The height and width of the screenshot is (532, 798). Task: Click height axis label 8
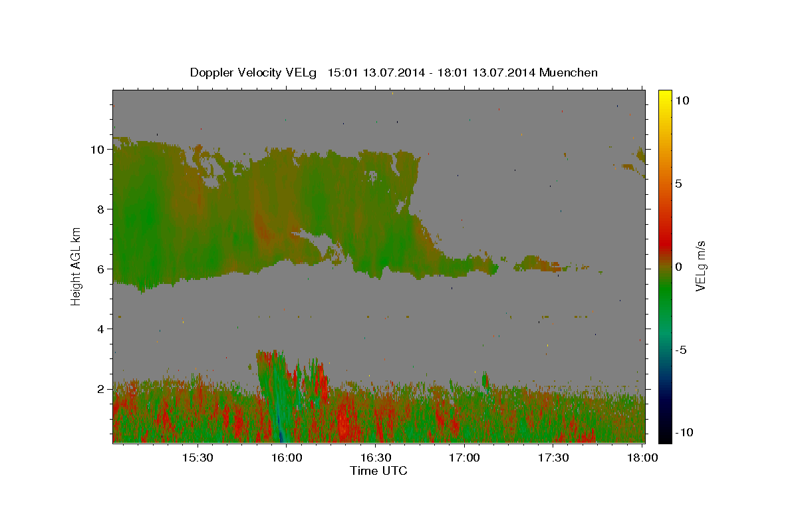pyautogui.click(x=101, y=209)
